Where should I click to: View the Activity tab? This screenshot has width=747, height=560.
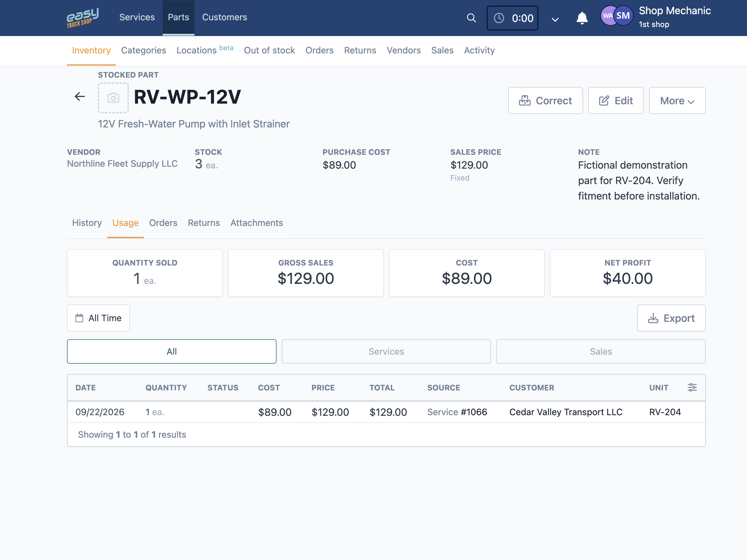tap(479, 51)
